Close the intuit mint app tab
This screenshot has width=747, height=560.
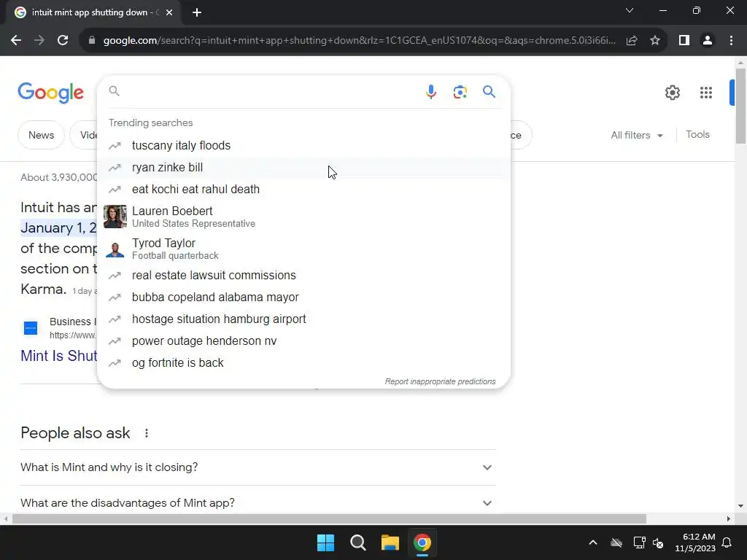pos(169,12)
